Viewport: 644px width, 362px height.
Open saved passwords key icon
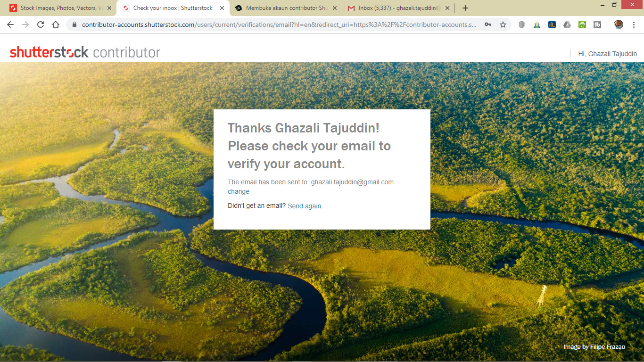(488, 25)
